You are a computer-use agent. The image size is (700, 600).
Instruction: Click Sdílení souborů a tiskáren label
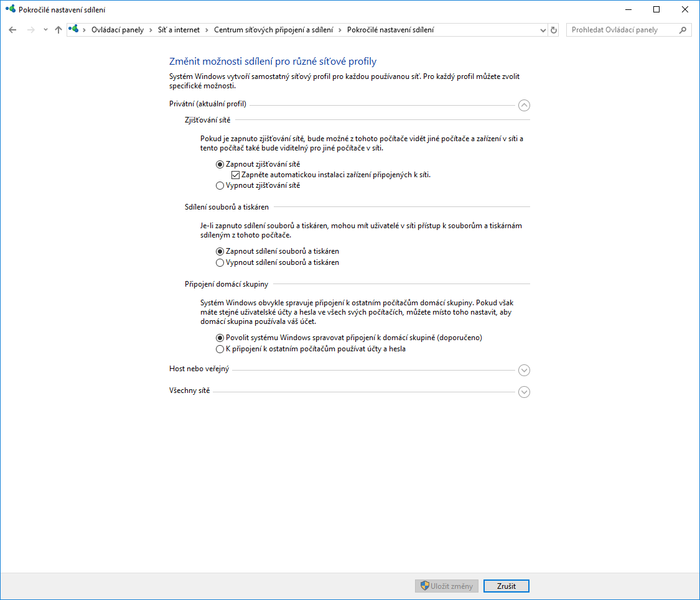226,207
